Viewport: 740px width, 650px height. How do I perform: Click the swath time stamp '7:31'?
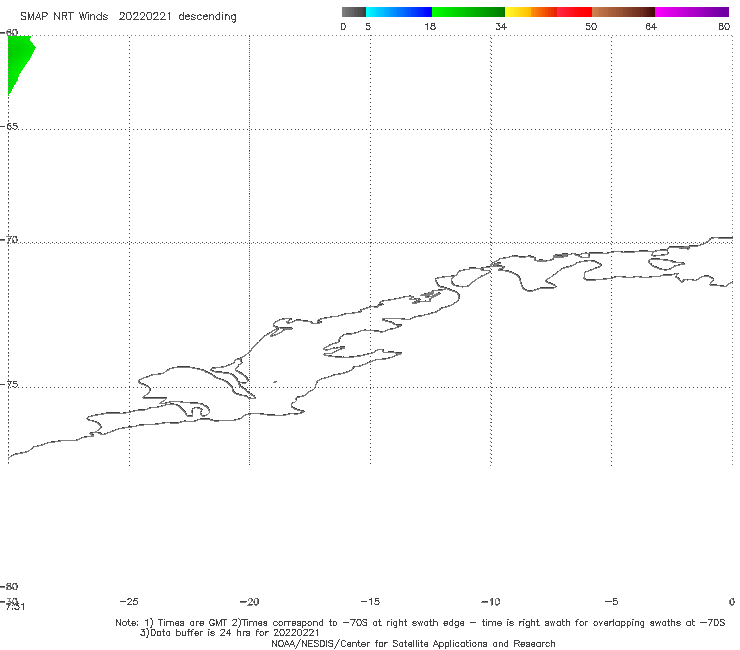click(x=15, y=607)
